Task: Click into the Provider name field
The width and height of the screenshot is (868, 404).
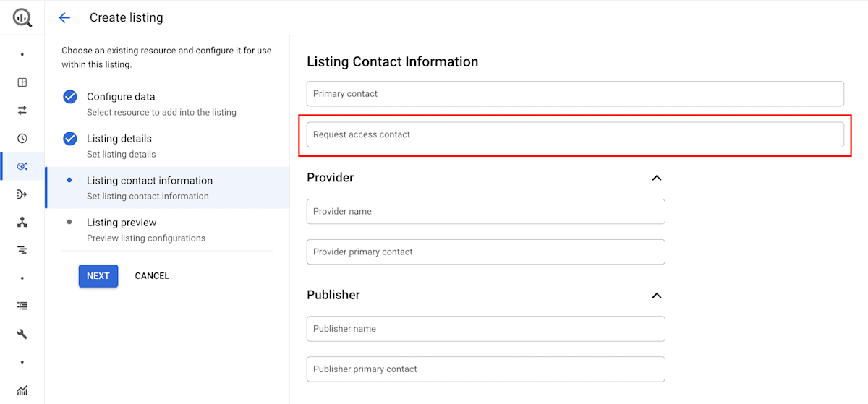Action: click(x=486, y=211)
